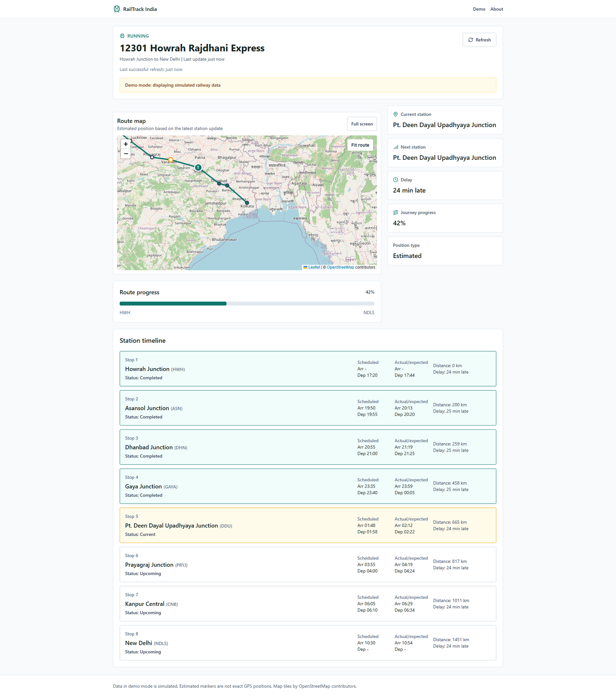Click New Delhi station name in timeline
This screenshot has width=616, height=697.
tap(139, 643)
